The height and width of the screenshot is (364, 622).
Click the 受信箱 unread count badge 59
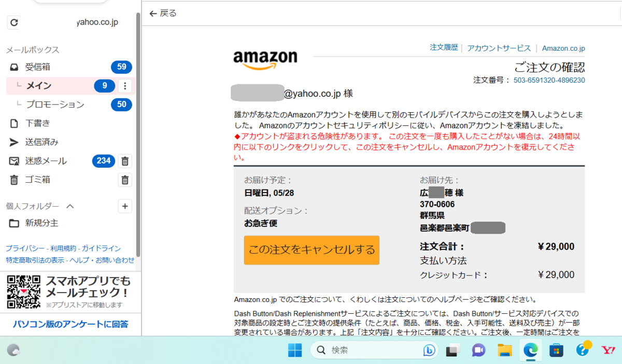[122, 67]
